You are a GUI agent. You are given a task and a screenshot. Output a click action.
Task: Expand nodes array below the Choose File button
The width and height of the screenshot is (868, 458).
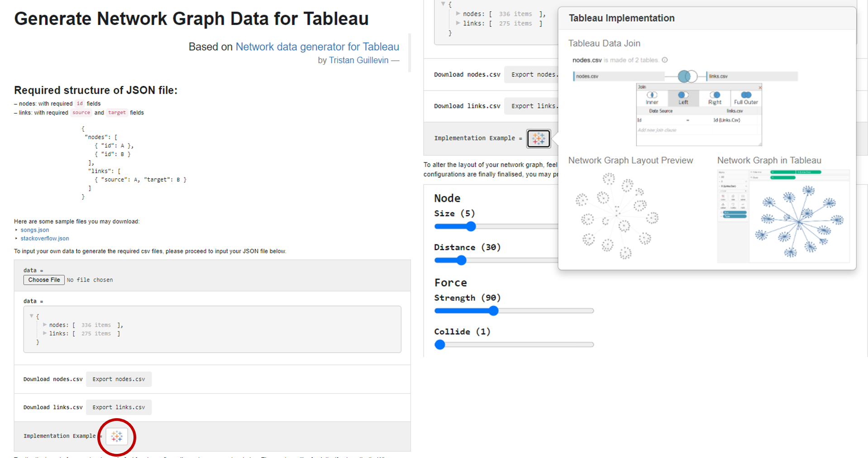click(x=45, y=324)
